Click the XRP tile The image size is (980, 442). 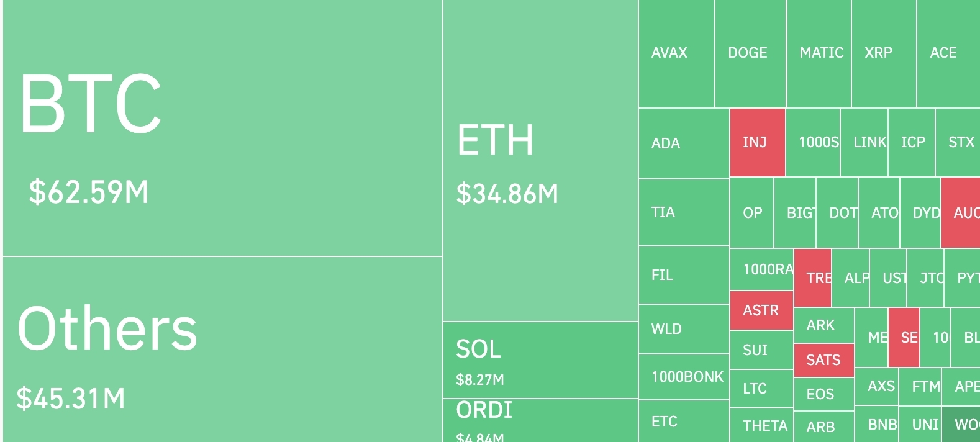(x=884, y=53)
